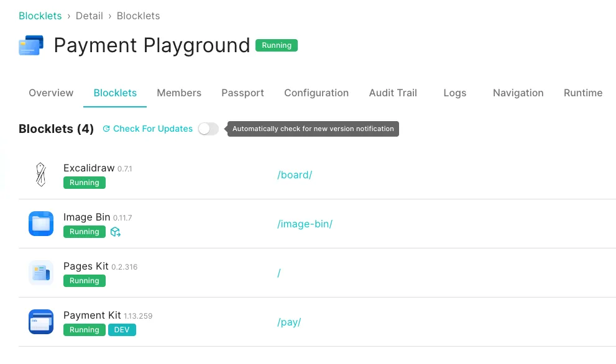Click the Payment Kit name text
616x364 pixels.
pyautogui.click(x=92, y=316)
